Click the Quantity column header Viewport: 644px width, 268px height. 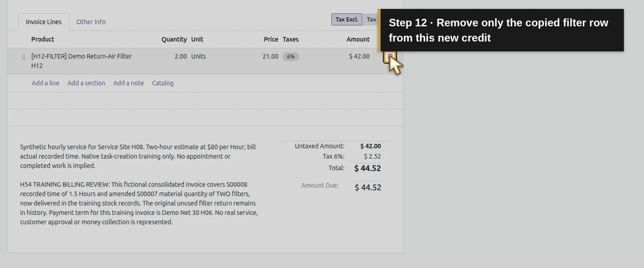click(174, 39)
